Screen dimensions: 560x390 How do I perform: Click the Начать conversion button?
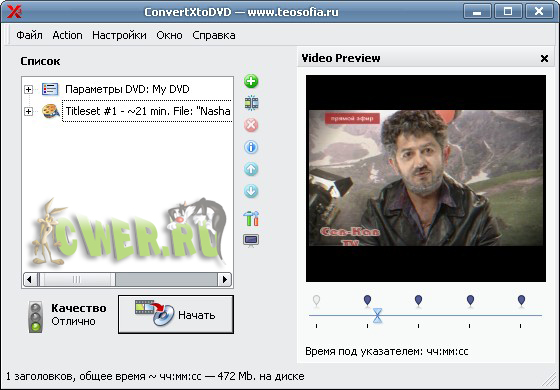tap(176, 314)
